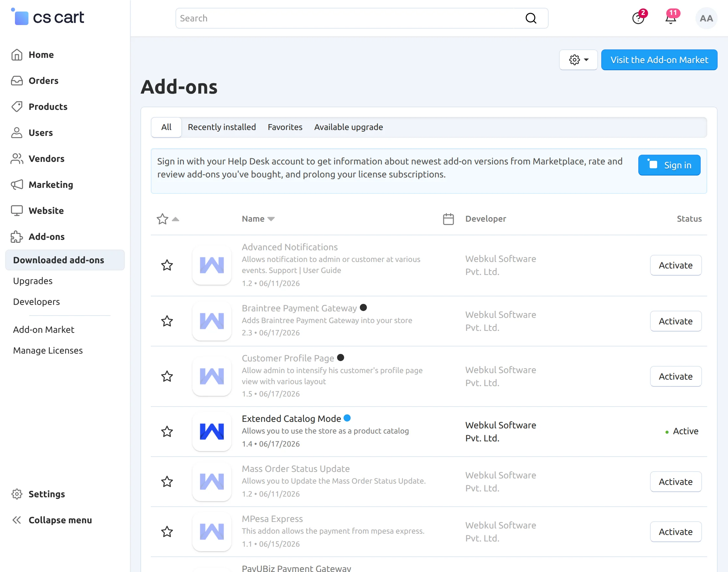
Task: Open the help center icon with badge 2
Action: coord(638,18)
